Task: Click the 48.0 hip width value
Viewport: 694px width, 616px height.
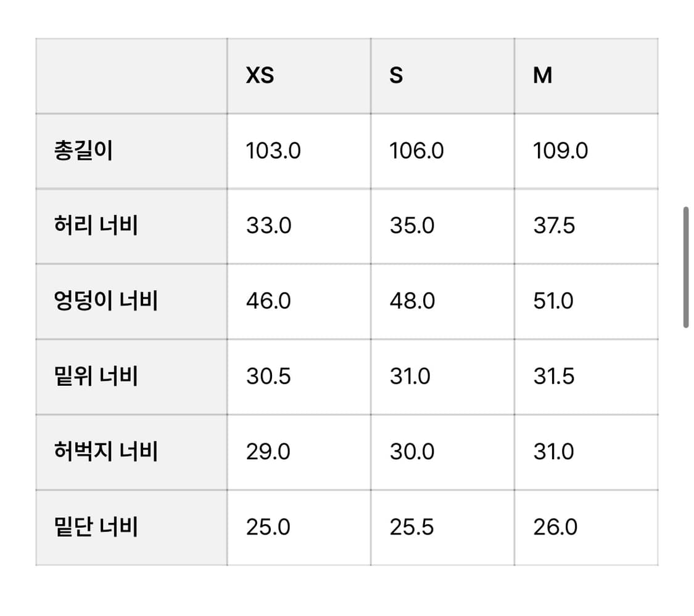Action: 412,301
